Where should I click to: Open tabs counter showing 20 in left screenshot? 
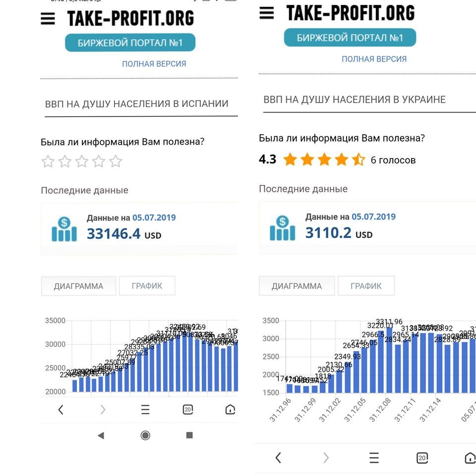coord(188,410)
